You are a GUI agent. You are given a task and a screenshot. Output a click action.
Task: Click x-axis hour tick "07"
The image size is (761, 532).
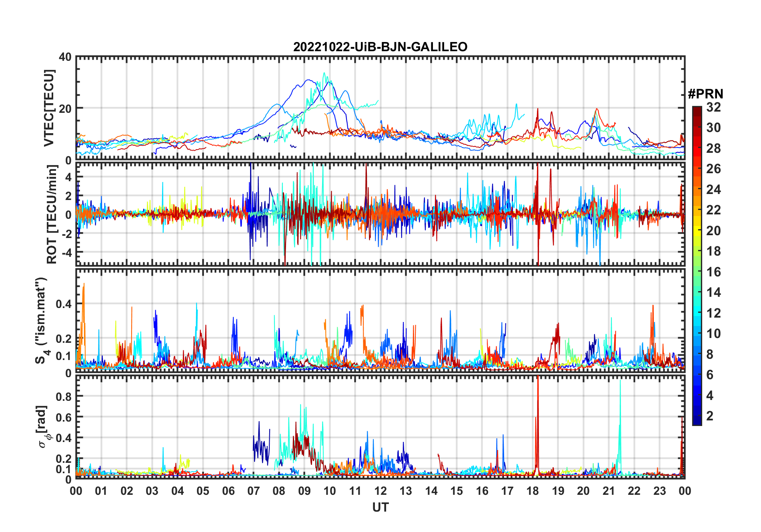[x=254, y=491]
